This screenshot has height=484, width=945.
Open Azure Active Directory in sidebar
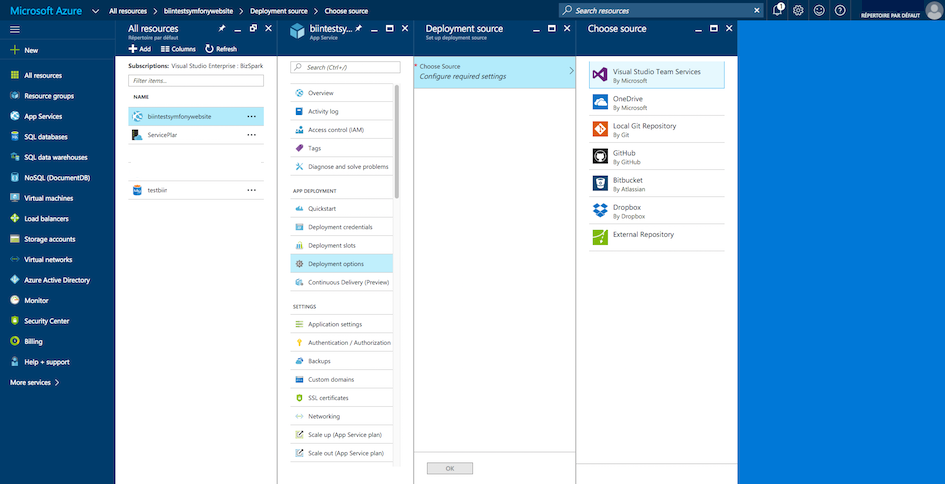57,280
